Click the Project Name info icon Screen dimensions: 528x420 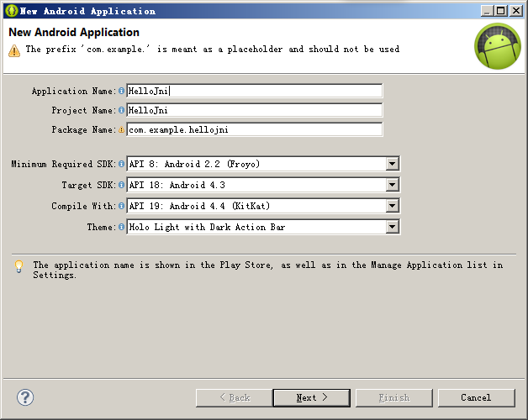pos(121,110)
